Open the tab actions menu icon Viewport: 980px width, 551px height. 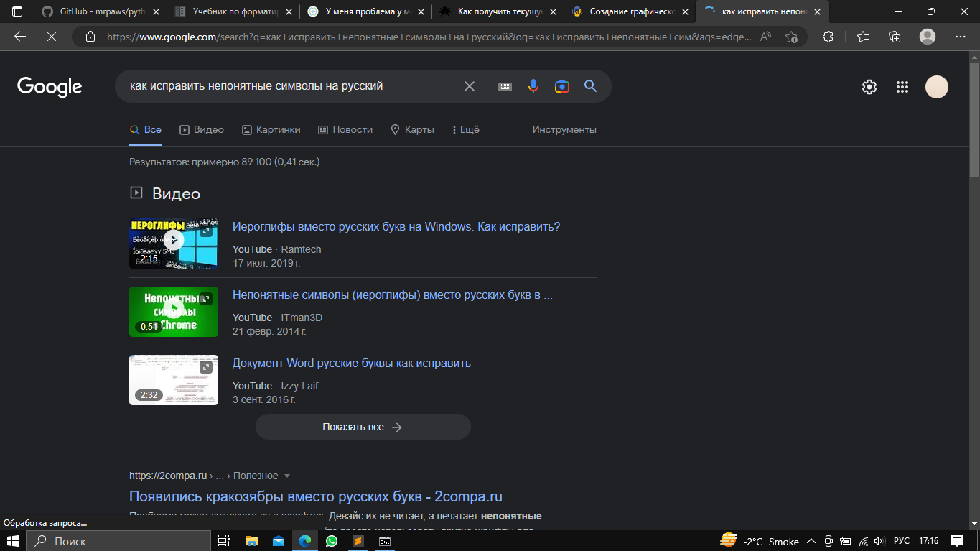click(17, 11)
